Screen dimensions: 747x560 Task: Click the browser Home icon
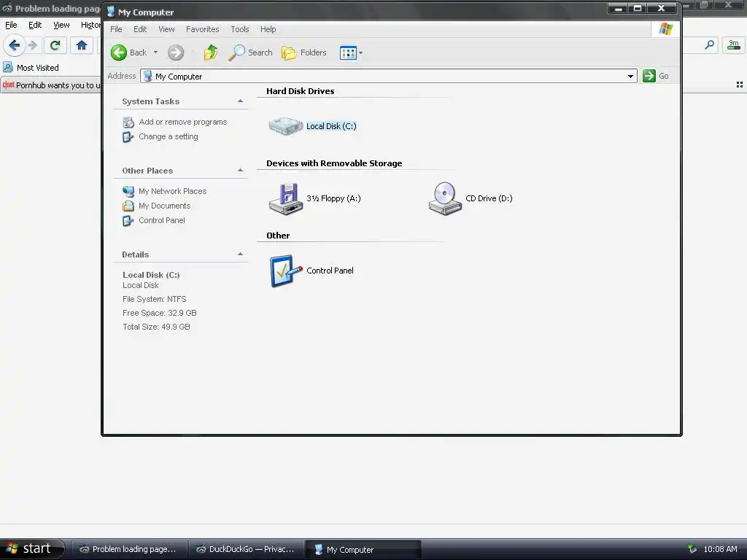[82, 45]
